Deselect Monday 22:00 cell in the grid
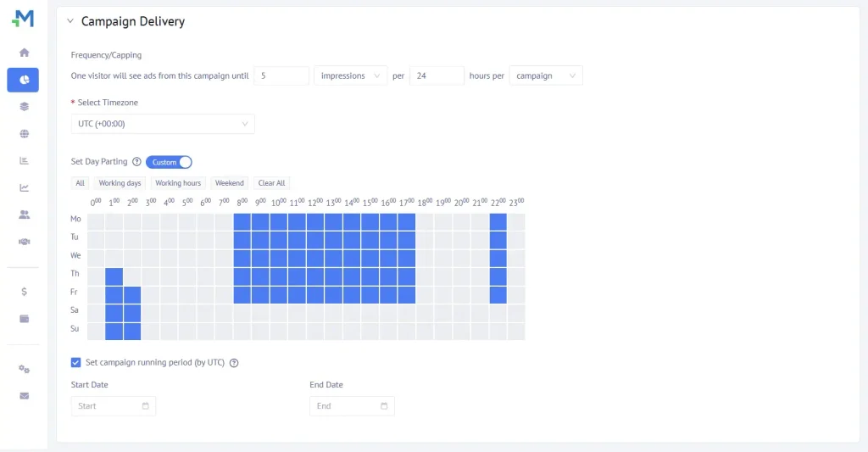Screen dimensions: 868x452 tap(498, 222)
